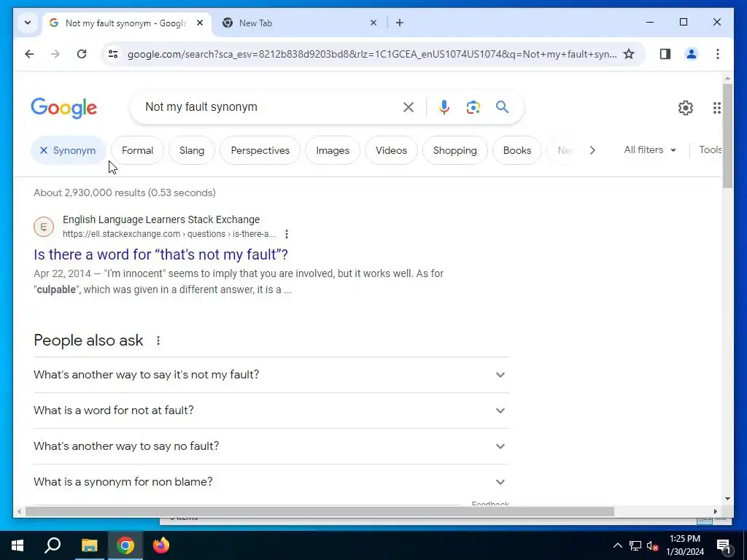Screen dimensions: 747x560
Task: Open the taskbar clock and date
Action: click(684, 545)
